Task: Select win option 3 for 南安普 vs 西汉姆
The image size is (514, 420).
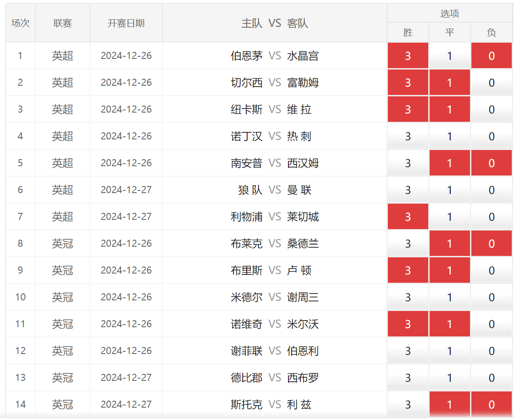Action: [408, 163]
